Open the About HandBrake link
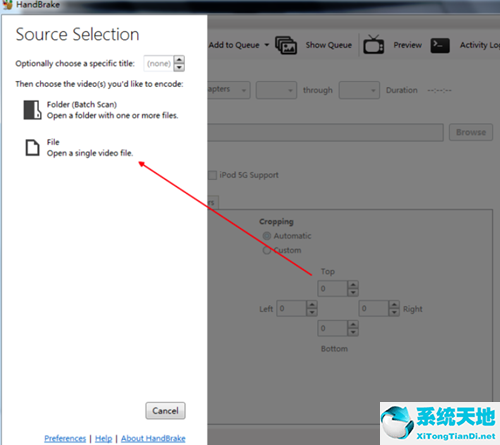 pos(153,438)
